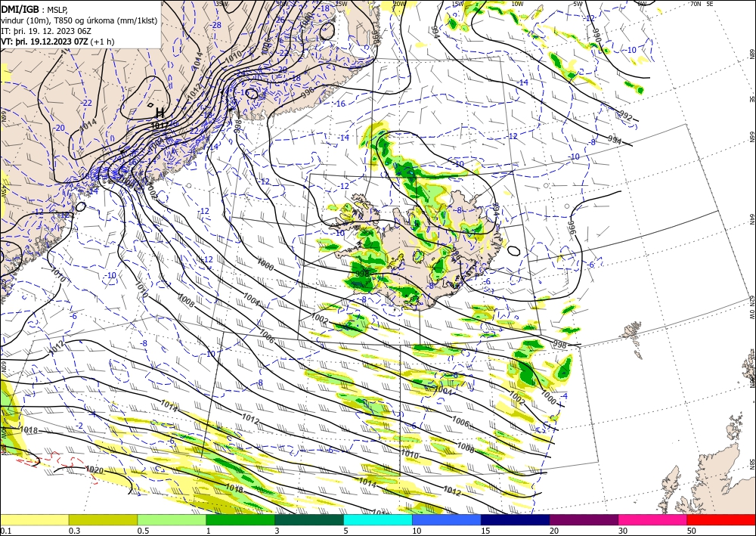Click the '35W' longitude label at top
The width and height of the screenshot is (756, 536).
[221, 4]
